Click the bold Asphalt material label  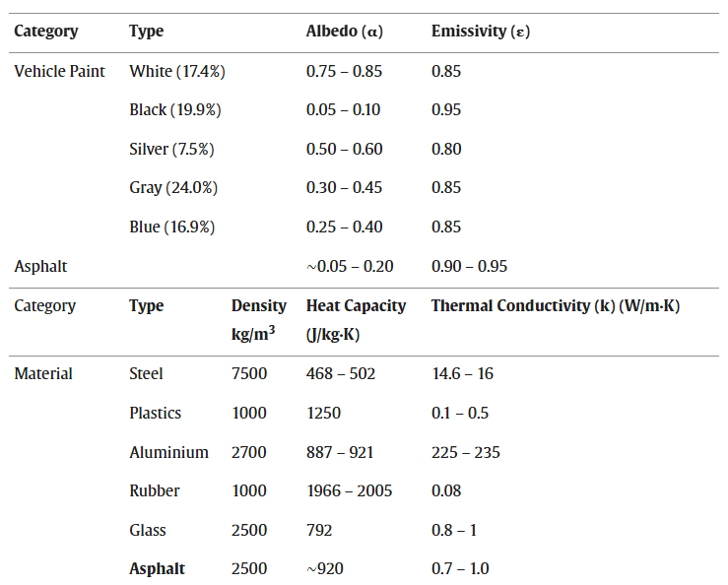(157, 568)
